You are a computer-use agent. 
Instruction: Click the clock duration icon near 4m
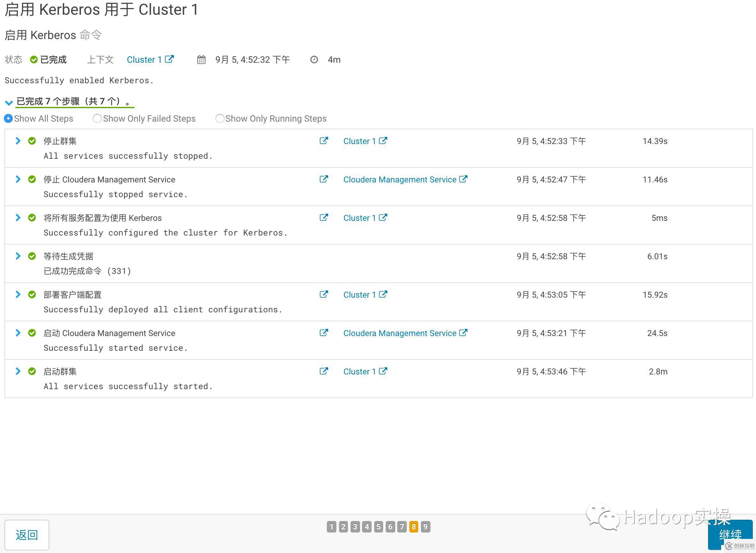(x=314, y=60)
